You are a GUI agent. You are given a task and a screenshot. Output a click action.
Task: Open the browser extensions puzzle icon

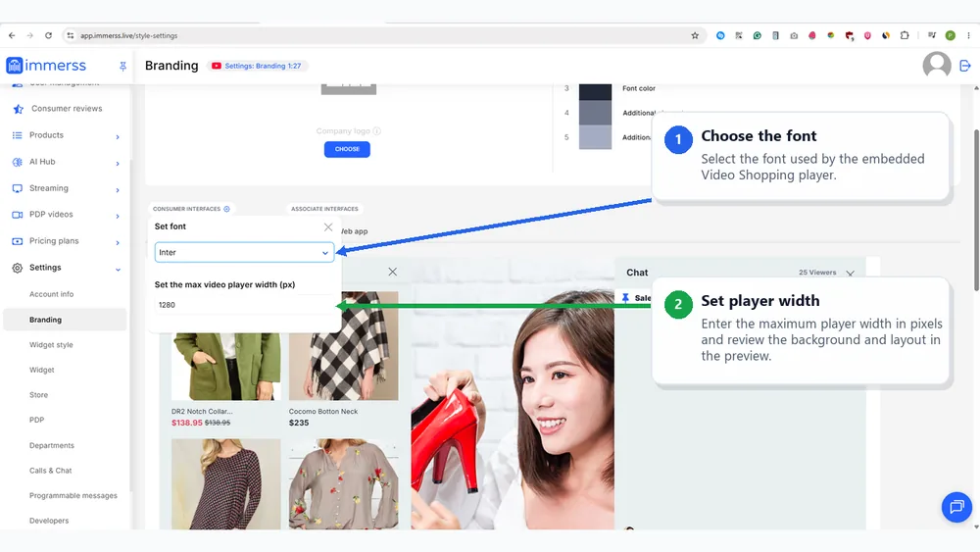pos(905,35)
